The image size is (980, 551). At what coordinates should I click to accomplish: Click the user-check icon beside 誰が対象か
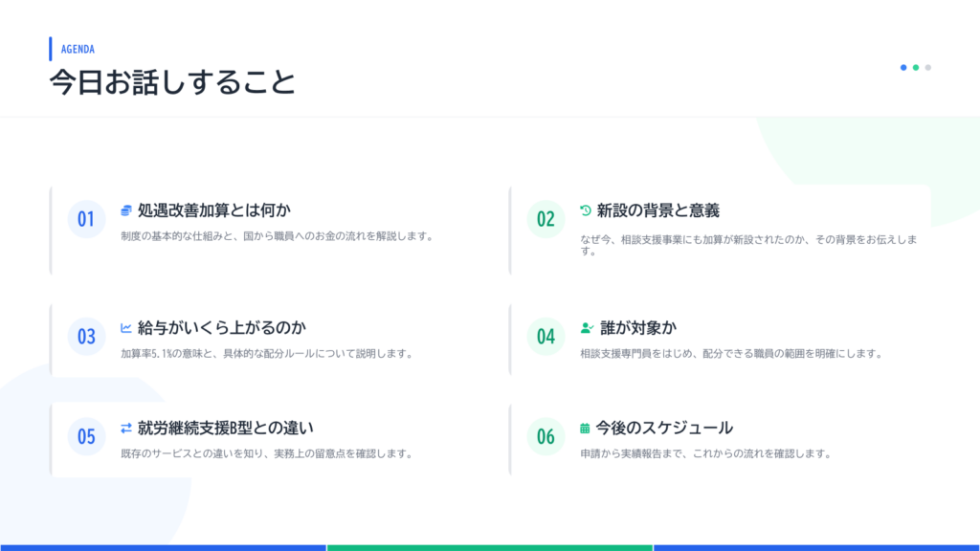(x=587, y=328)
